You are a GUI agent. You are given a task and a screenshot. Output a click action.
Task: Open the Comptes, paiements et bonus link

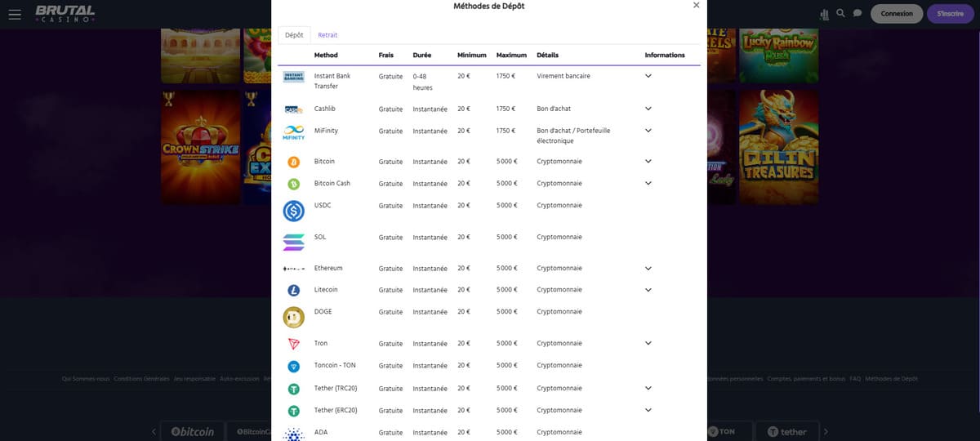pyautogui.click(x=806, y=379)
